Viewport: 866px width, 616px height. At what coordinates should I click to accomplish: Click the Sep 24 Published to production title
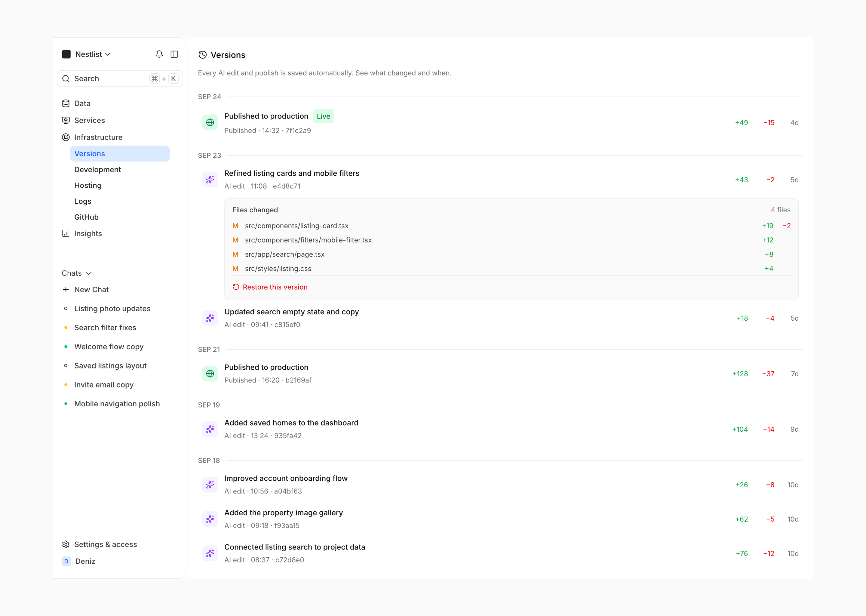266,116
